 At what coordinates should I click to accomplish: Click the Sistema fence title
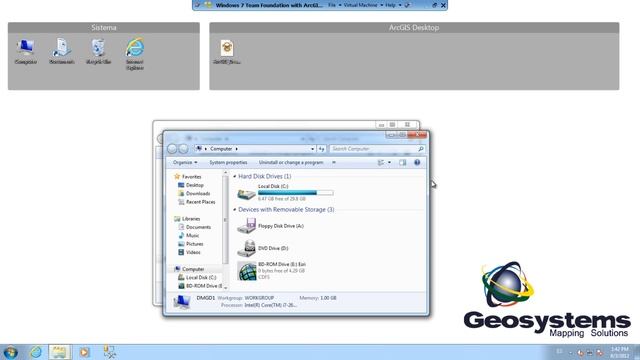click(104, 28)
